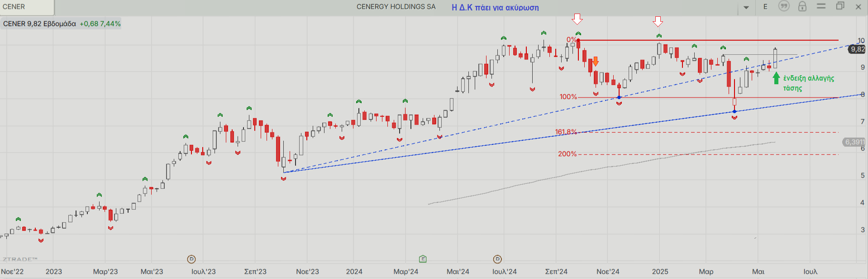Click the Μαρ'24 date label
Viewport: 868px width, 279px height.
pyautogui.click(x=406, y=272)
